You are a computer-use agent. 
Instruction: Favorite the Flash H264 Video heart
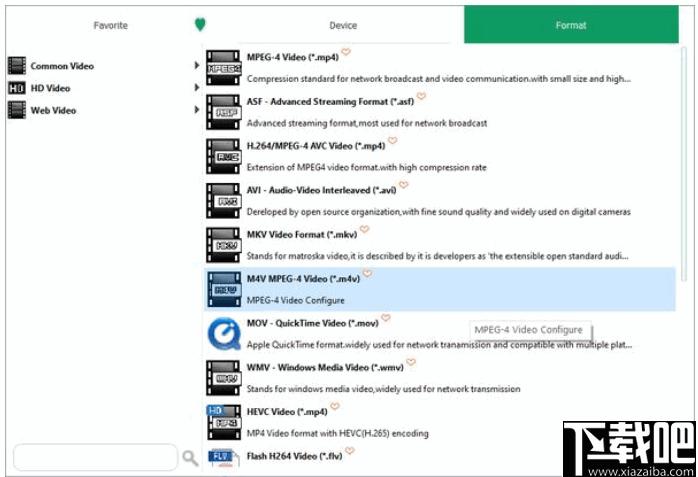coord(350,451)
